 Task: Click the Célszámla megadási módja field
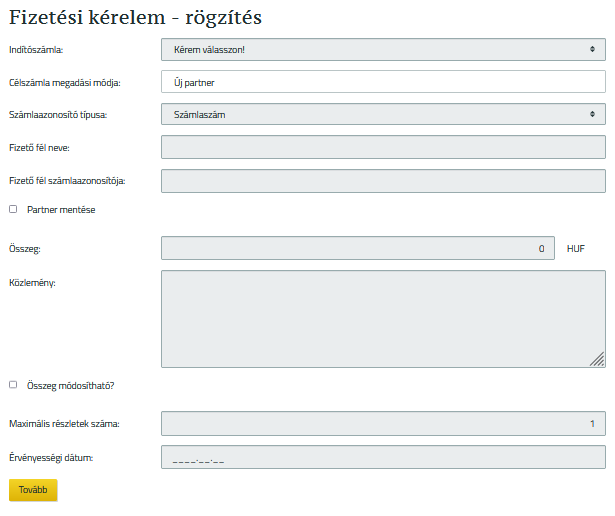point(383,82)
